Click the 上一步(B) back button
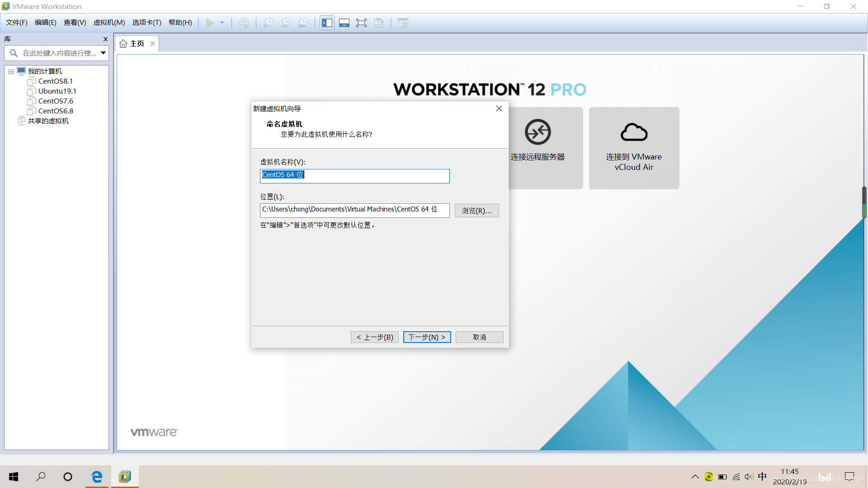 pos(375,337)
